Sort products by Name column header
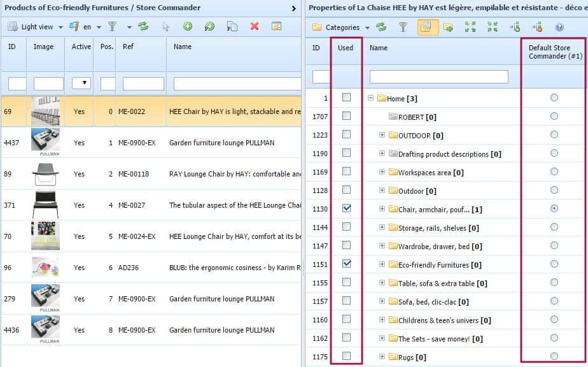The width and height of the screenshot is (588, 367). coord(183,47)
